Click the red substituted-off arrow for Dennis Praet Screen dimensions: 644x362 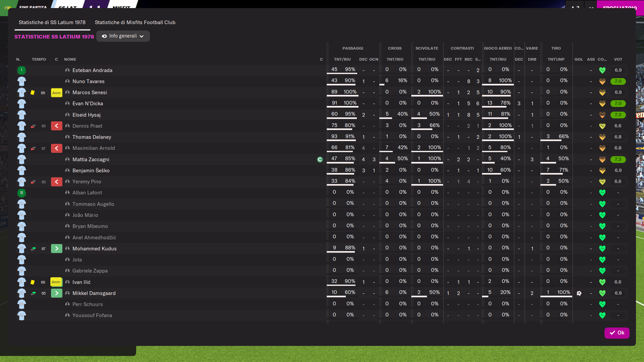pyautogui.click(x=56, y=126)
